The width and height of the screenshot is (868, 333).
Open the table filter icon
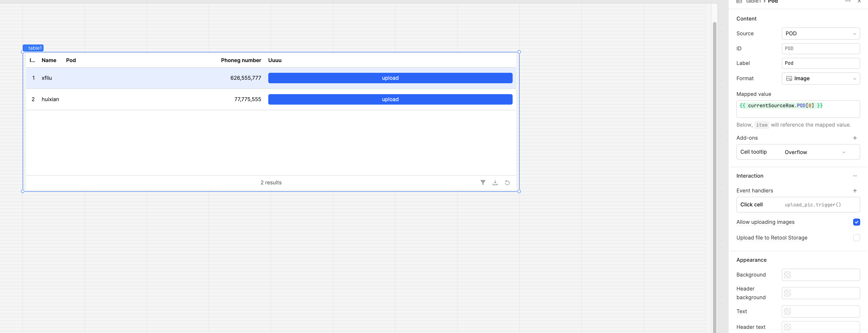(x=483, y=183)
